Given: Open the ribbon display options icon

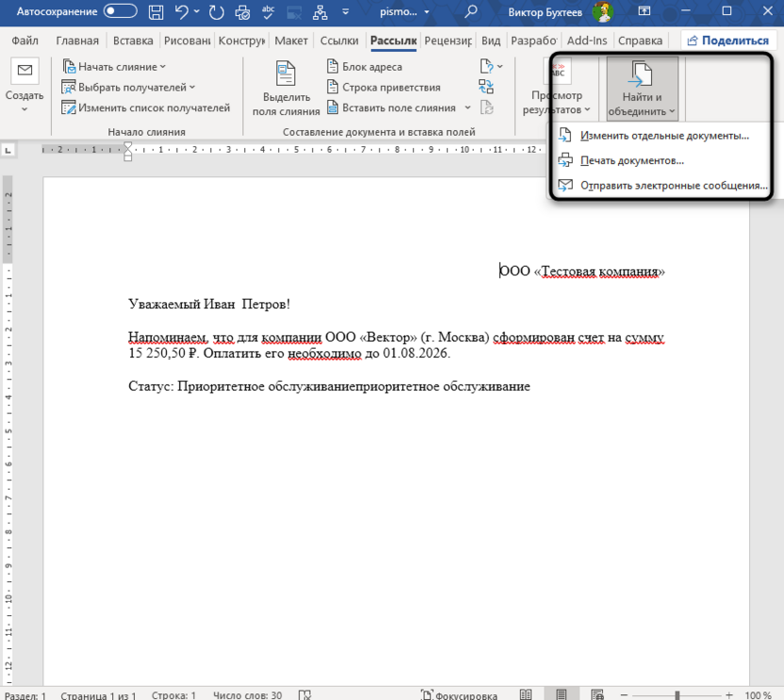Looking at the screenshot, I should tap(645, 11).
